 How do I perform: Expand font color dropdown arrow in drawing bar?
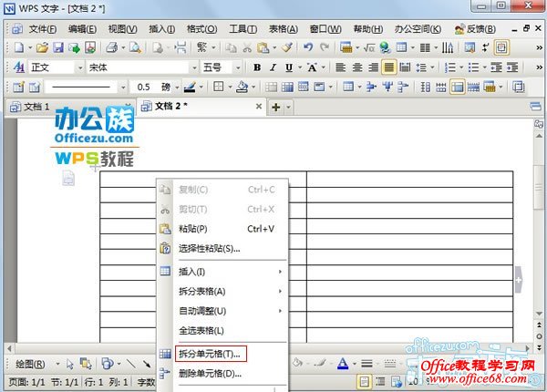(x=355, y=364)
